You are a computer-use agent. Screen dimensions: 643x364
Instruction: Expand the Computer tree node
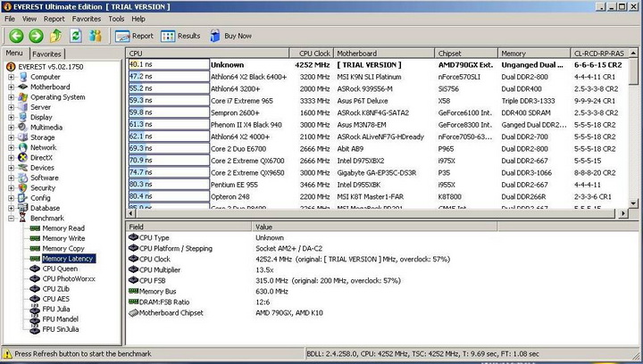tap(11, 77)
